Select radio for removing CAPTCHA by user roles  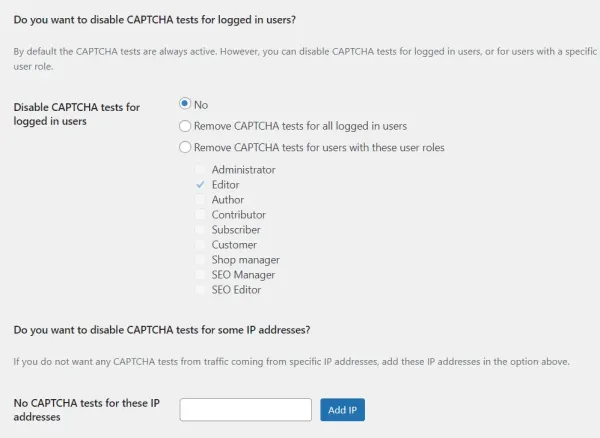[x=185, y=148]
